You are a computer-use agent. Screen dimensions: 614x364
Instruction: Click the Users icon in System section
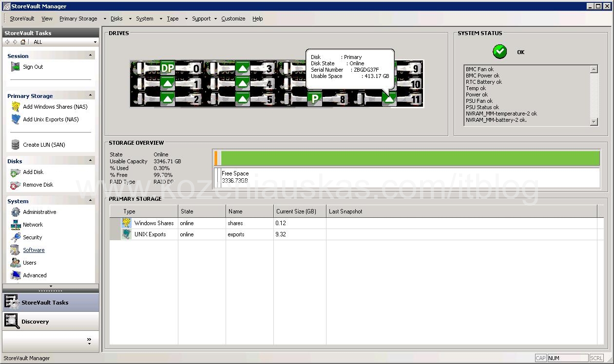tap(16, 263)
